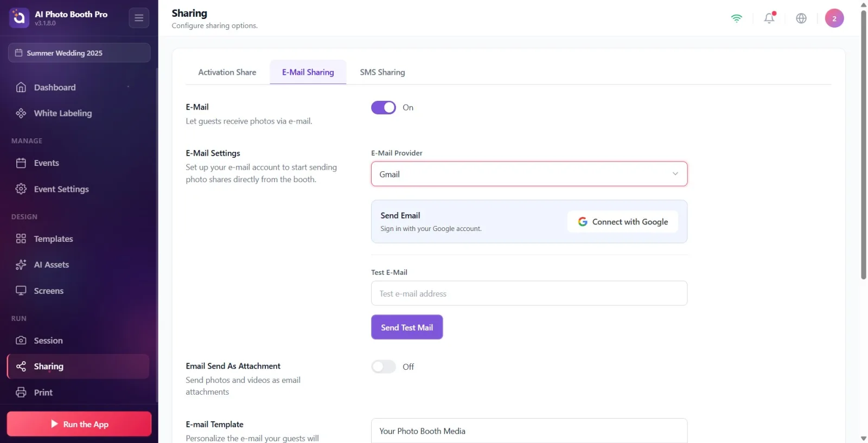Viewport: 868px width, 443px height.
Task: Click Connect with Google button
Action: coord(623,222)
